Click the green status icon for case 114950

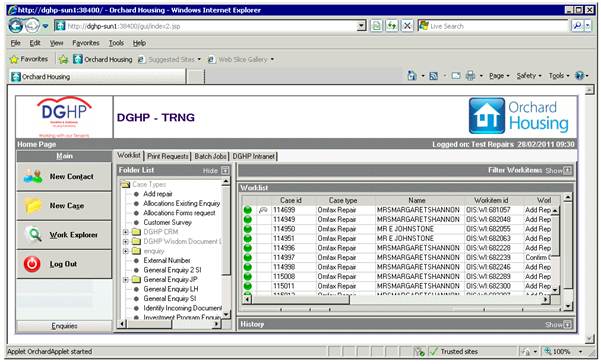pyautogui.click(x=248, y=229)
